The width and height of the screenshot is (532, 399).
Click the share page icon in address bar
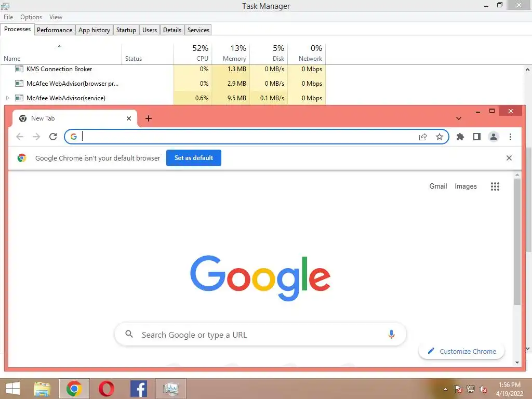423,137
